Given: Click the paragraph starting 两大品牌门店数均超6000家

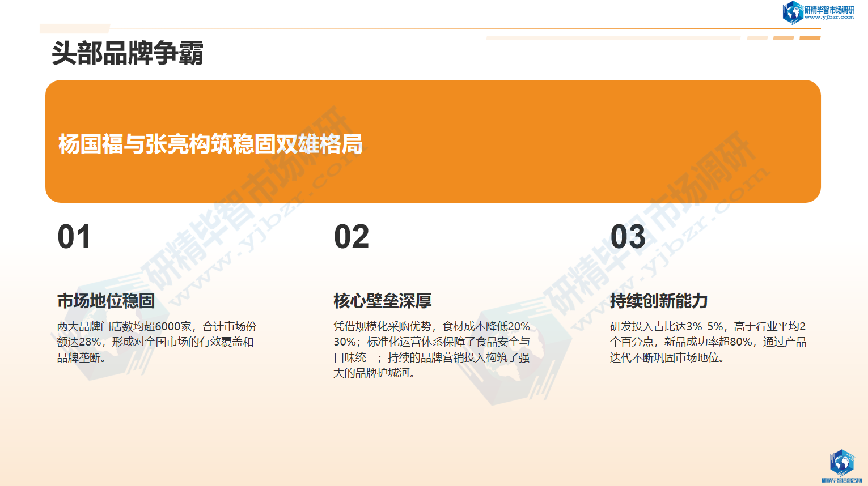Looking at the screenshot, I should (x=156, y=342).
